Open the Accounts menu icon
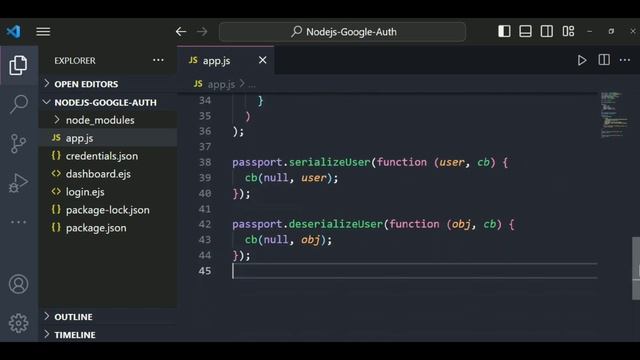640x360 pixels. [x=18, y=284]
